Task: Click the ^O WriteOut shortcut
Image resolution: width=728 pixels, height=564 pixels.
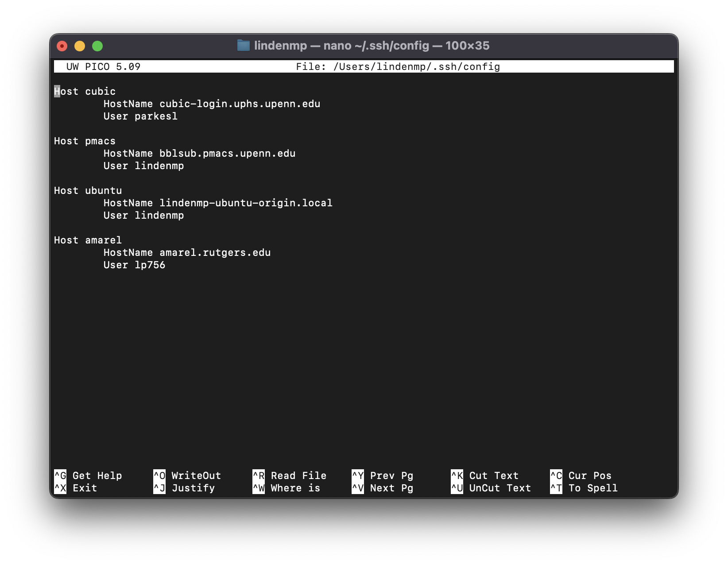Action: click(187, 475)
